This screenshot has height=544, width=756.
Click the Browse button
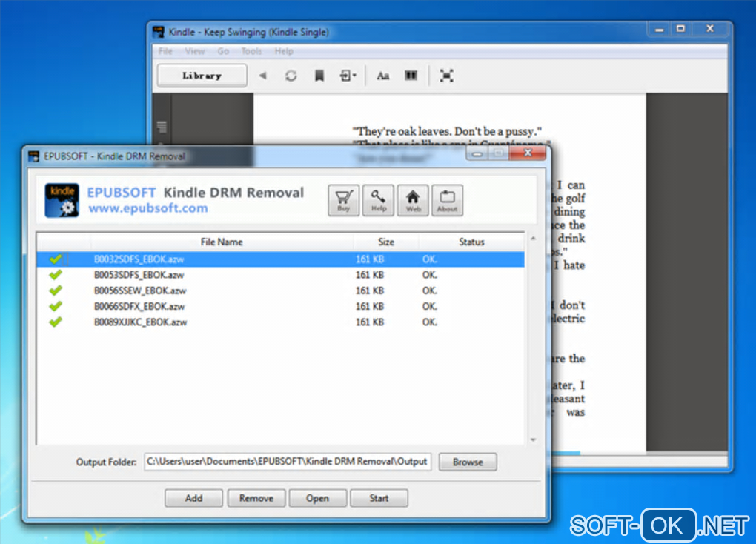(468, 462)
